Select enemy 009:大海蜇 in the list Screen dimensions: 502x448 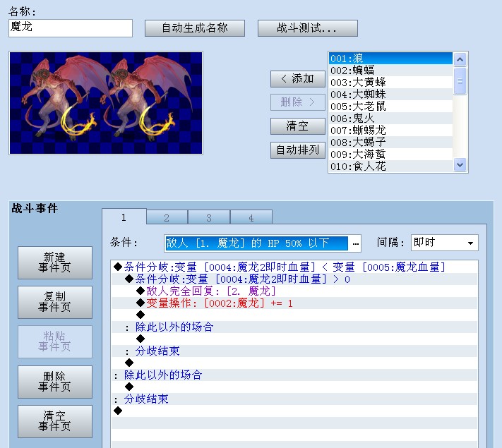(390, 155)
